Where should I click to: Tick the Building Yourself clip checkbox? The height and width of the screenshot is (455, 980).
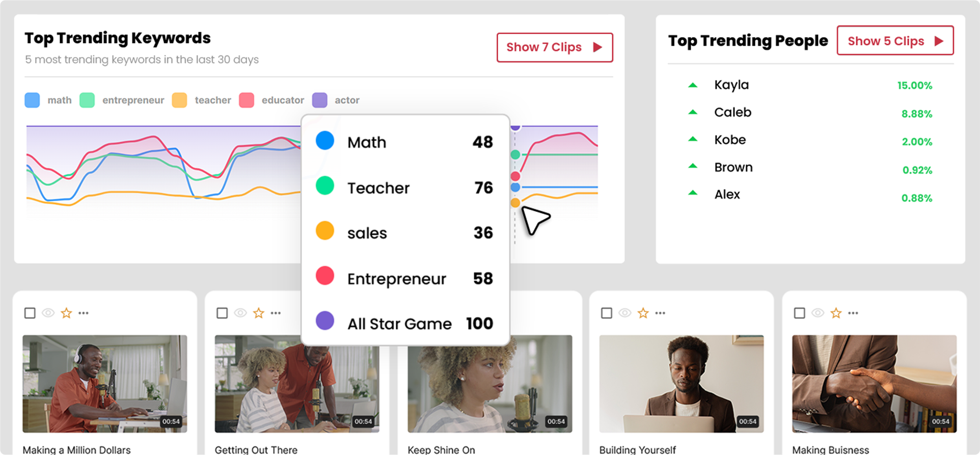click(x=607, y=313)
